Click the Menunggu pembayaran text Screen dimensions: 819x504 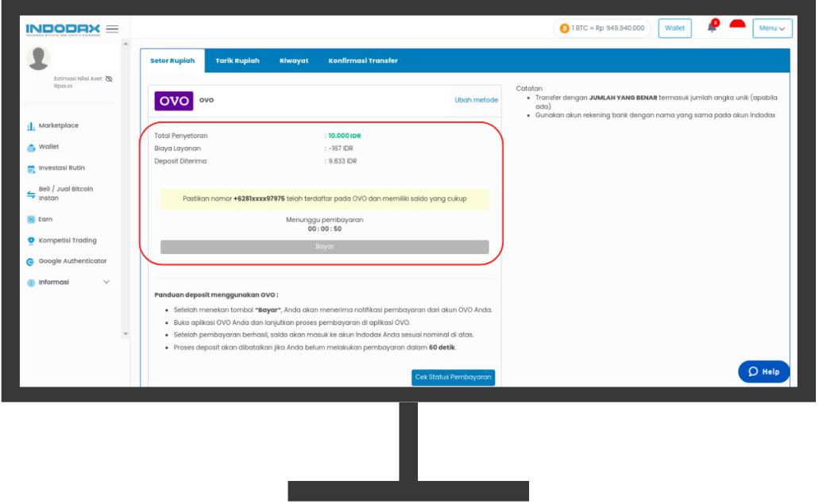pyautogui.click(x=324, y=220)
